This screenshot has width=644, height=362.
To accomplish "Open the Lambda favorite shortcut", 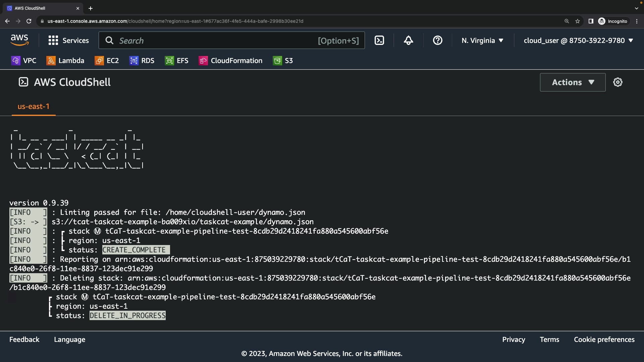I will (x=65, y=61).
